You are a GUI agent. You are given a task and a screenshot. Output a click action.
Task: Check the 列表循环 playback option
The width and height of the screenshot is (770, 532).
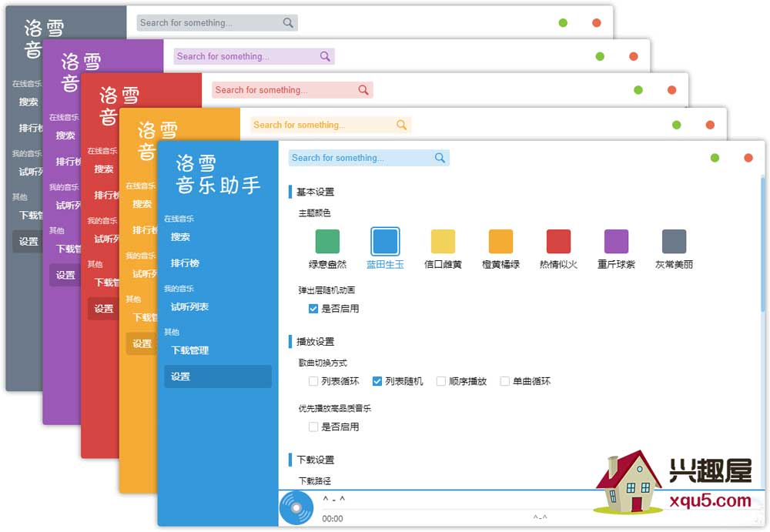point(313,381)
